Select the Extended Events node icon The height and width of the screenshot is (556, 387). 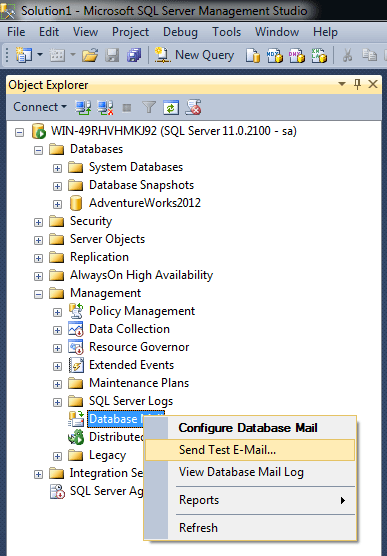pyautogui.click(x=76, y=365)
